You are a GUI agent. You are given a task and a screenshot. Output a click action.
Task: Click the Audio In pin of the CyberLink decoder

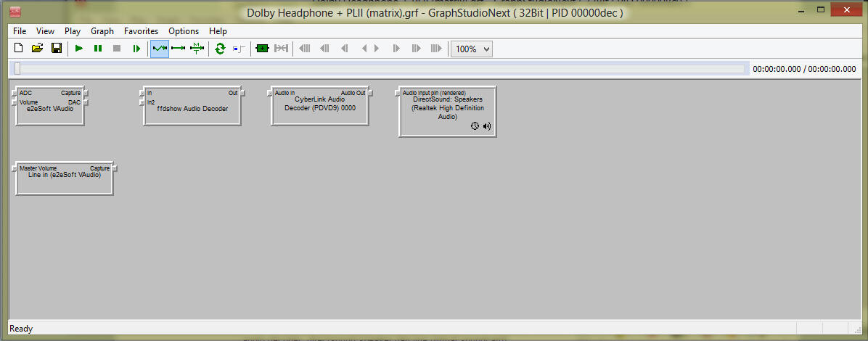[x=270, y=93]
